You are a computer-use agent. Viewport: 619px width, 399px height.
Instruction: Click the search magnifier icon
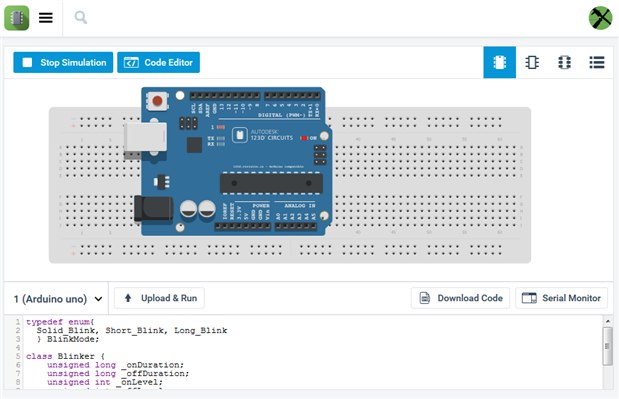point(81,17)
